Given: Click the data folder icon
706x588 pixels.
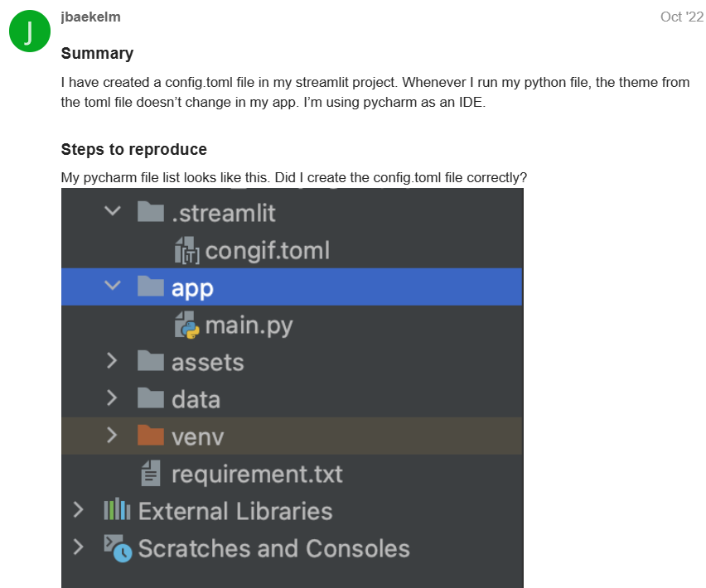Looking at the screenshot, I should [150, 398].
